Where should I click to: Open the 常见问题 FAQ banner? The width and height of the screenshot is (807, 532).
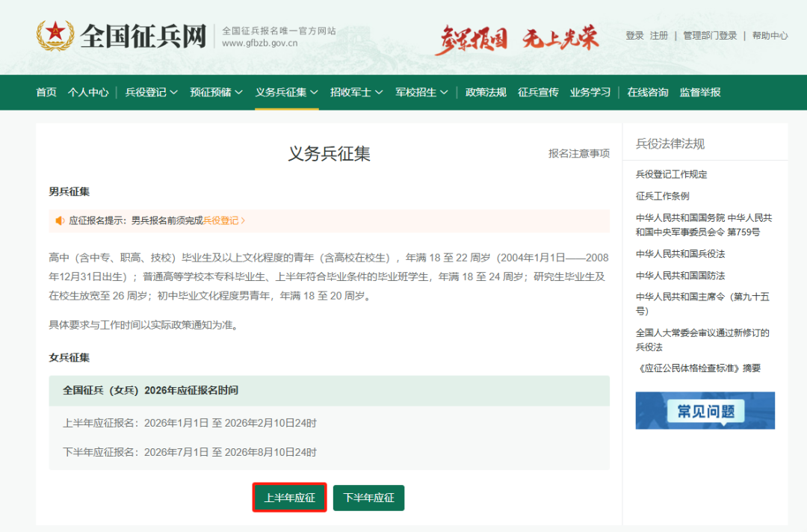click(705, 410)
